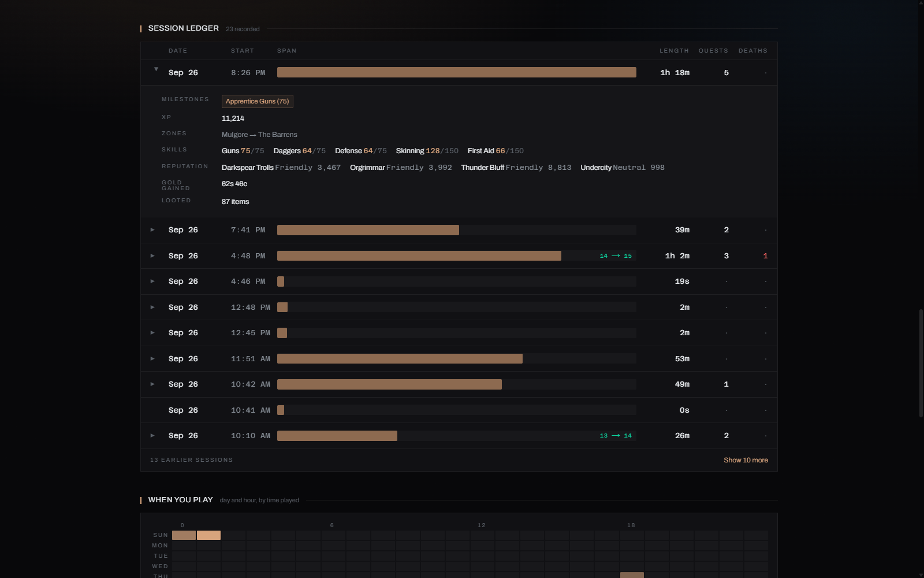Viewport: 924px width, 578px height.
Task: Click the 0s length value
Action: [x=684, y=410]
